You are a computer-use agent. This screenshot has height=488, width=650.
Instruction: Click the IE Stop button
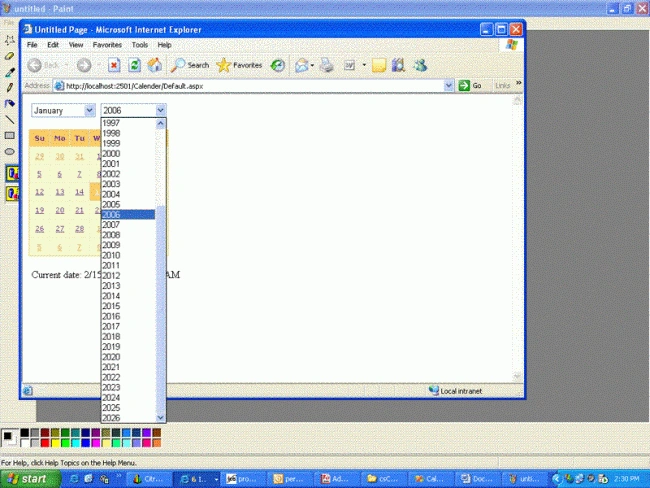114,65
